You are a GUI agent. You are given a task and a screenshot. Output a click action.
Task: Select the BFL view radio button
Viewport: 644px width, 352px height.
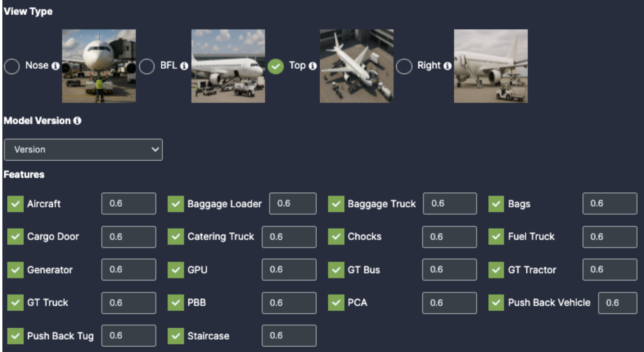click(147, 66)
